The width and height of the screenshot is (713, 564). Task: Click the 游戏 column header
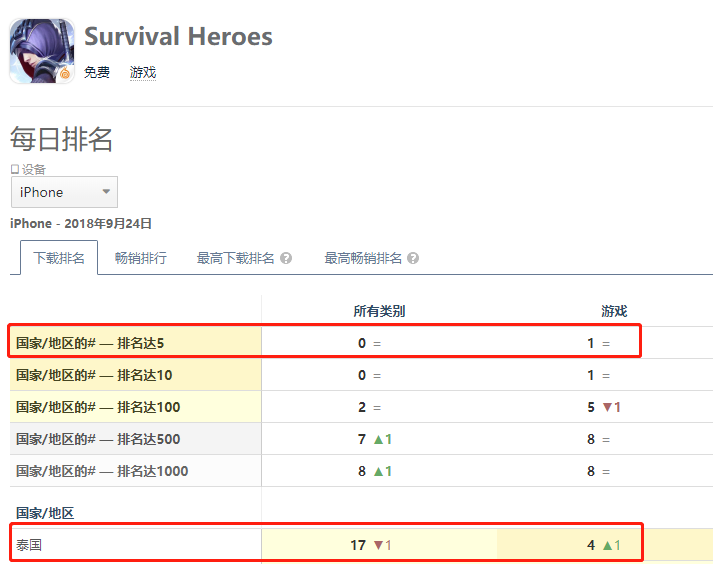[x=614, y=311]
